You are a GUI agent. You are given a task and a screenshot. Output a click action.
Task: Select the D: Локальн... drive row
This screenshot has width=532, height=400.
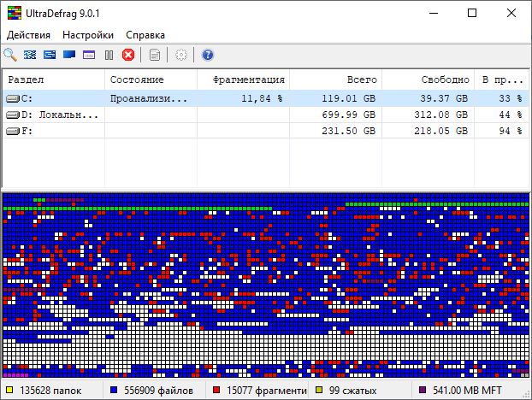point(51,115)
